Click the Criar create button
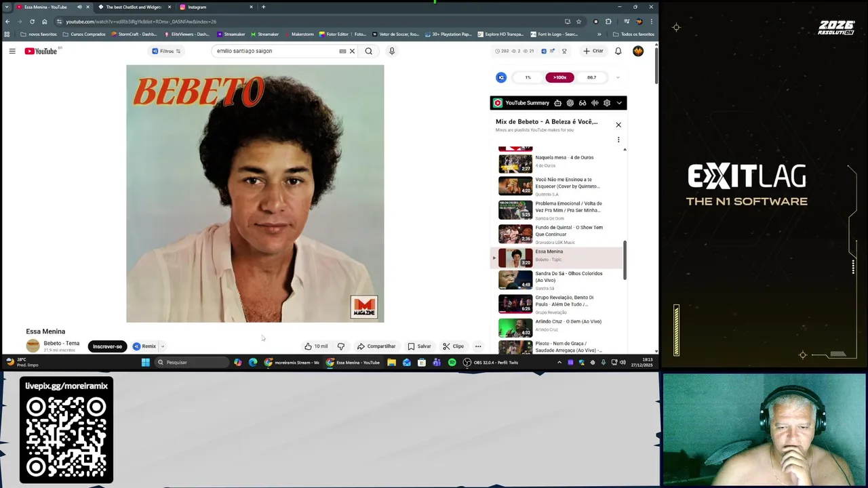The width and height of the screenshot is (868, 488). (x=593, y=51)
